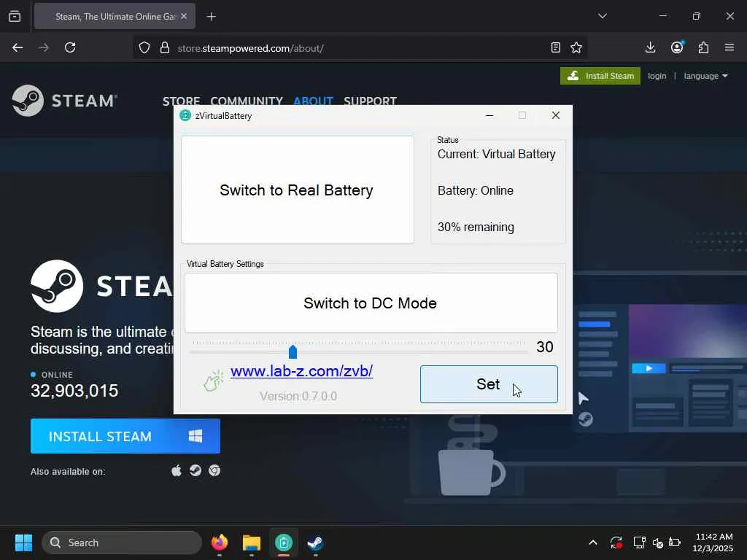
Task: Go back in the browser
Action: point(18,47)
